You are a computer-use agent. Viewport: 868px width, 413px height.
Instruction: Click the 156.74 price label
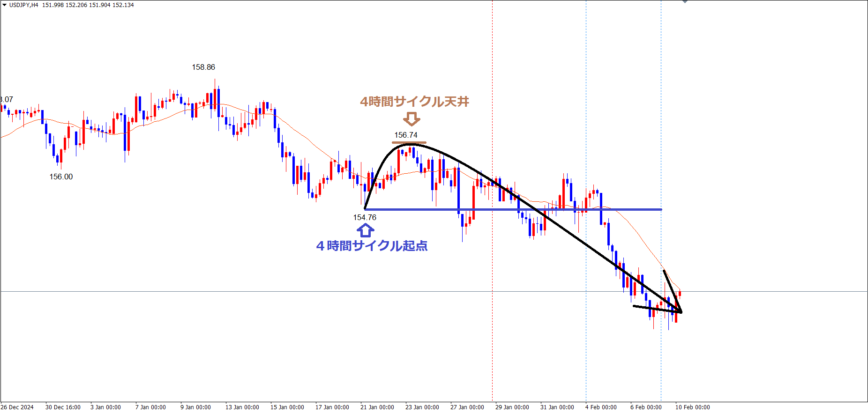point(405,135)
